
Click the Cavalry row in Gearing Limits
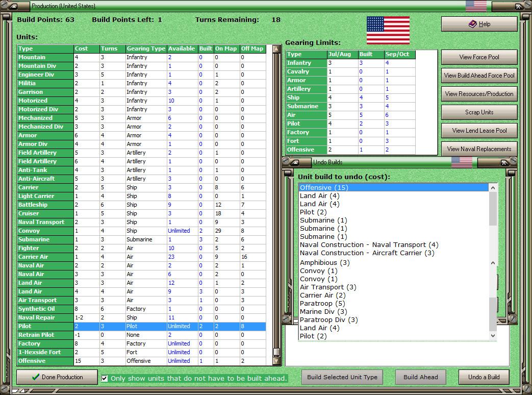pyautogui.click(x=351, y=71)
